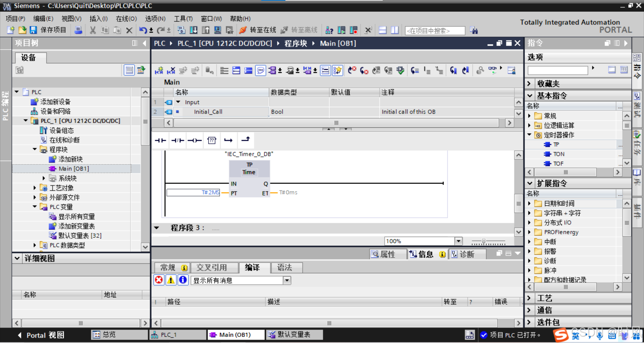Click the delete X icon in toolbar
Viewport: 644px width, 343px height.
[x=129, y=31]
